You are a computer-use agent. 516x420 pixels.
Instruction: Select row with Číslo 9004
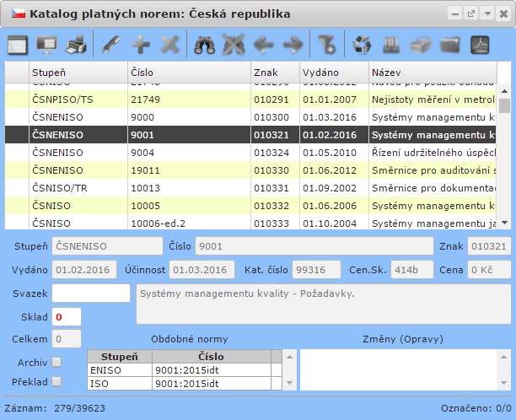tap(250, 153)
